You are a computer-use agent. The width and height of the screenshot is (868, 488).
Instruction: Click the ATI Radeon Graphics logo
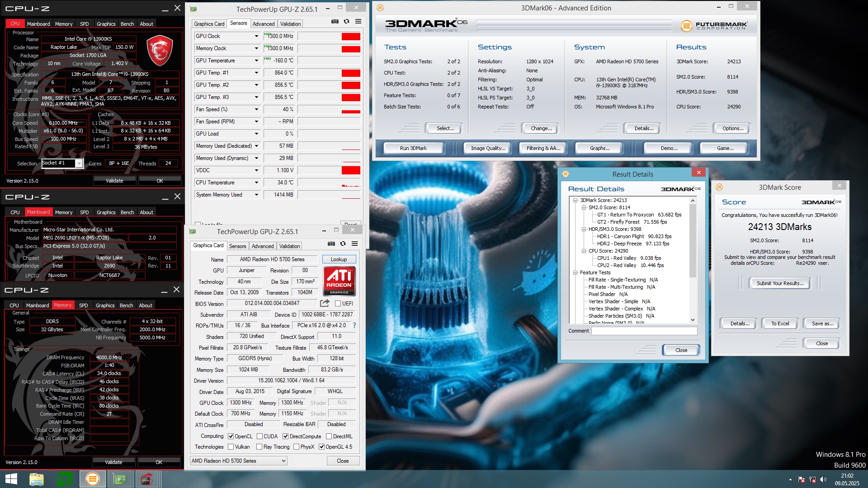pyautogui.click(x=340, y=281)
